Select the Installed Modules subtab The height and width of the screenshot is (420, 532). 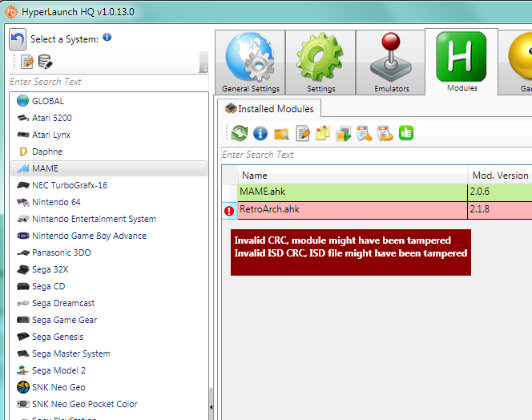(269, 109)
